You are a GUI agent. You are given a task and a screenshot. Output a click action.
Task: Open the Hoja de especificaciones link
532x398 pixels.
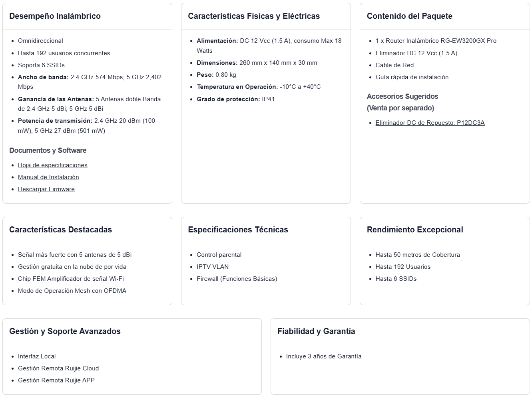point(52,165)
